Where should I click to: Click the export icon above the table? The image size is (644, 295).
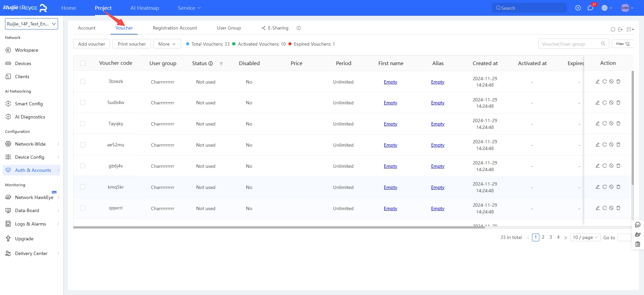tap(621, 30)
